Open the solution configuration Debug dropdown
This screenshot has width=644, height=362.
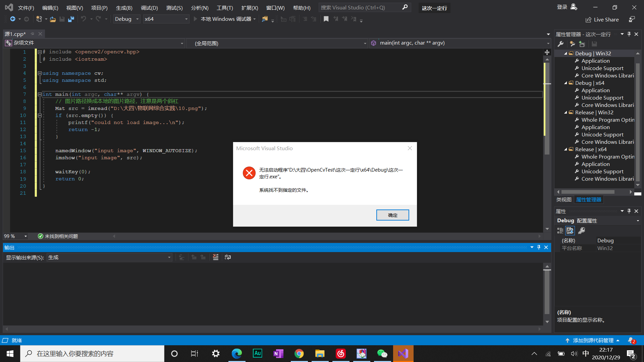[137, 19]
